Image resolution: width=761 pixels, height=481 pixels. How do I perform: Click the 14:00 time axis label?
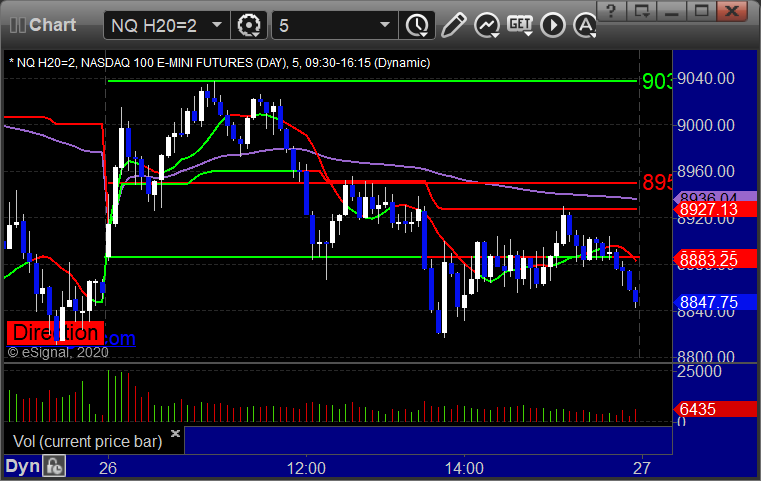click(464, 468)
